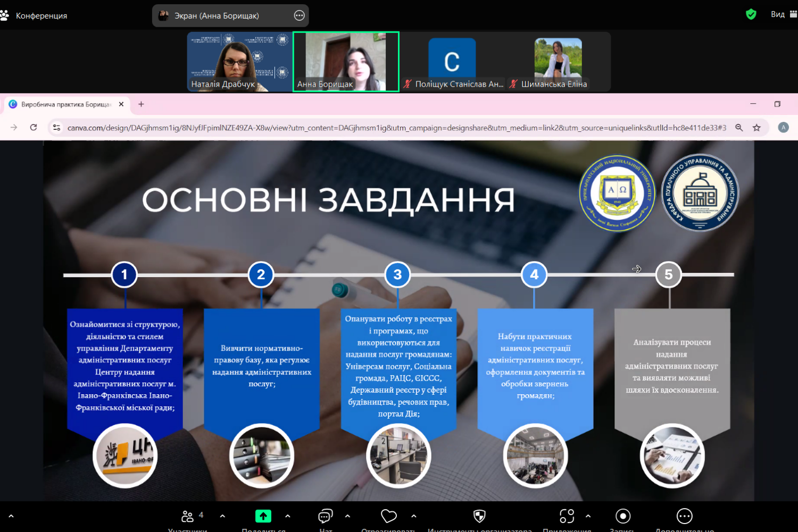The image size is (798, 532).
Task: Click the slide's next arrow
Action: tap(636, 269)
